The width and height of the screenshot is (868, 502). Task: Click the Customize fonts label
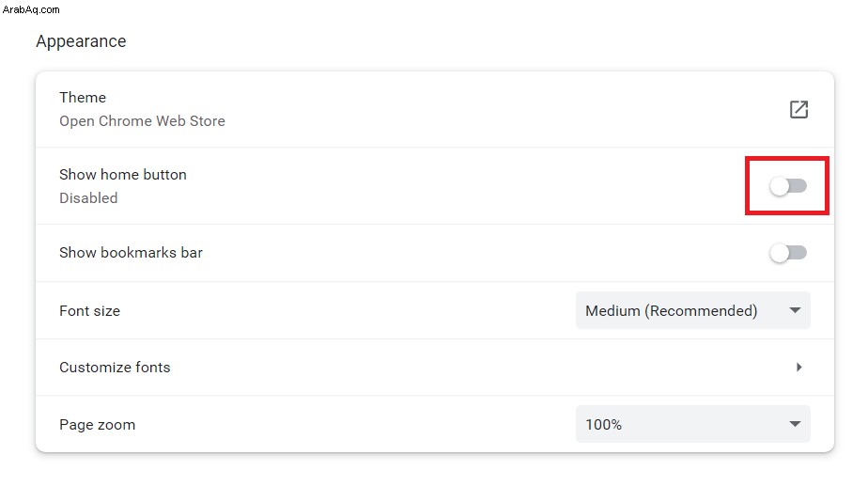[x=115, y=368]
